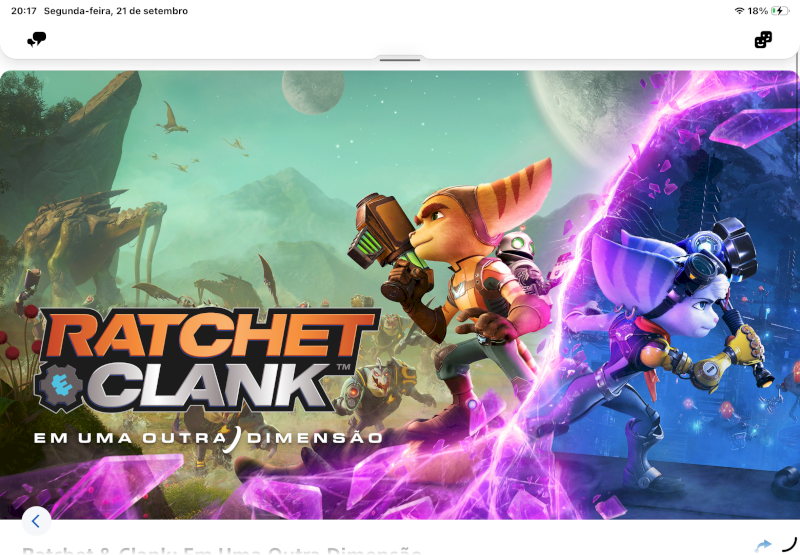Go back using the left chevron button

click(36, 521)
